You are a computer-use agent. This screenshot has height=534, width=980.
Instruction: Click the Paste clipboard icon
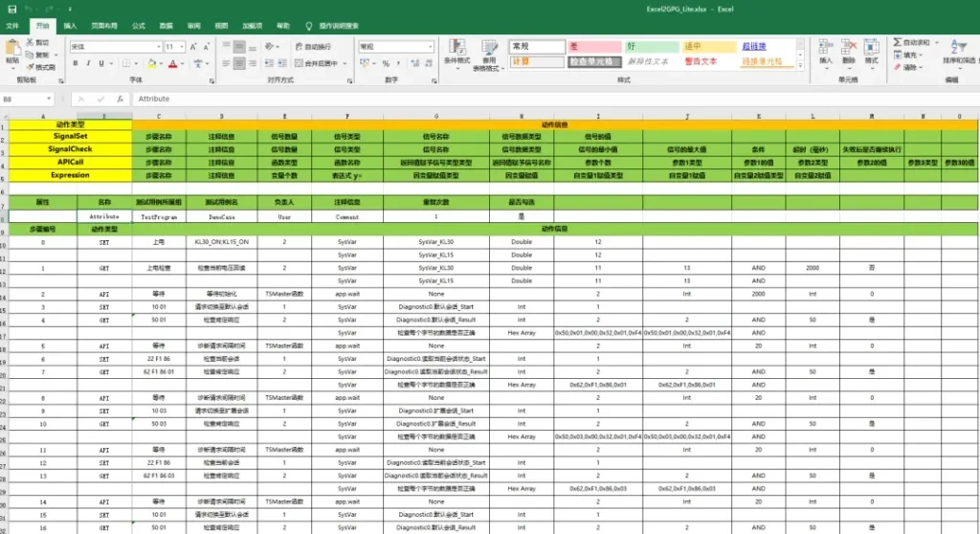pos(12,50)
